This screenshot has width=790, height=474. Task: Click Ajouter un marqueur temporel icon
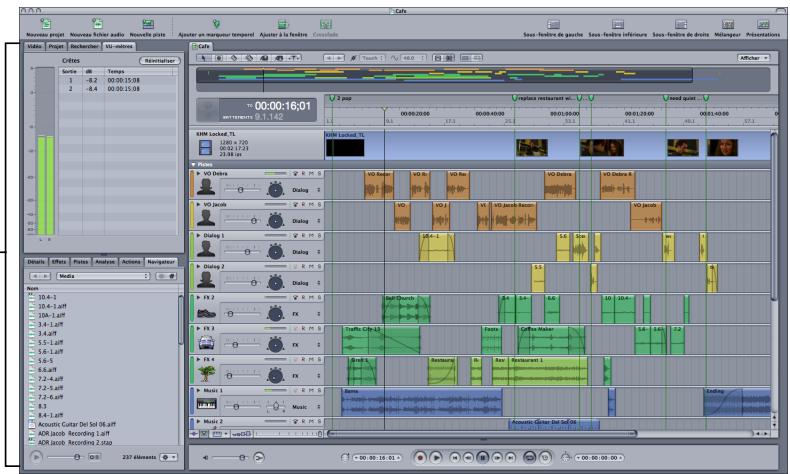click(216, 24)
